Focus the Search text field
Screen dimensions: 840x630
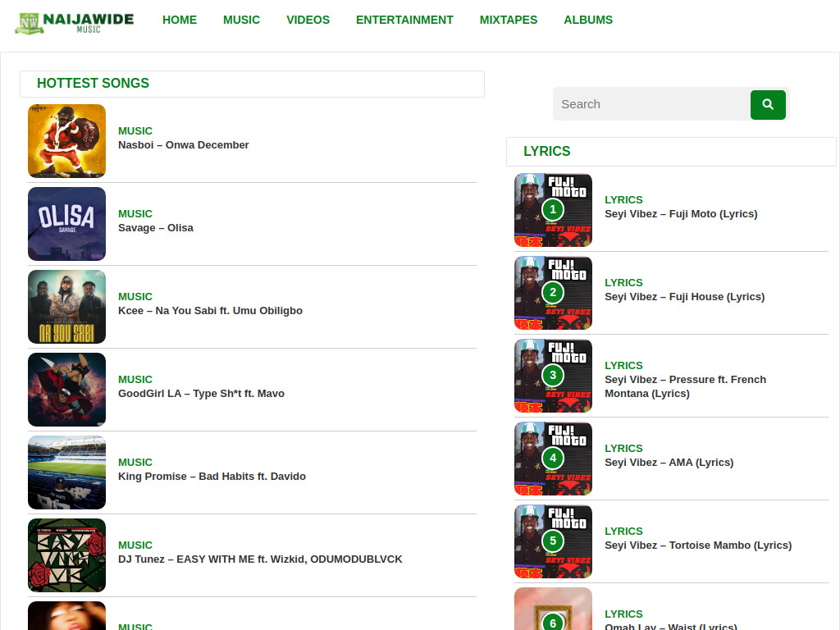pyautogui.click(x=651, y=104)
